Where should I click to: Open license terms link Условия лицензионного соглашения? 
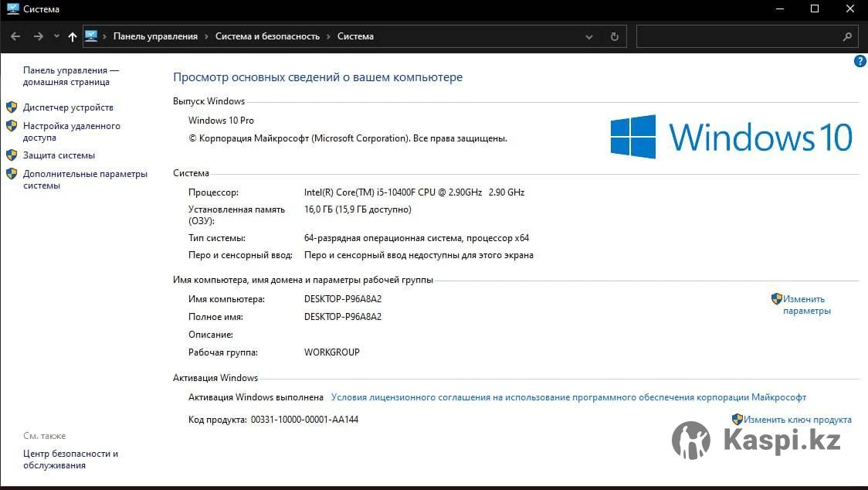568,397
